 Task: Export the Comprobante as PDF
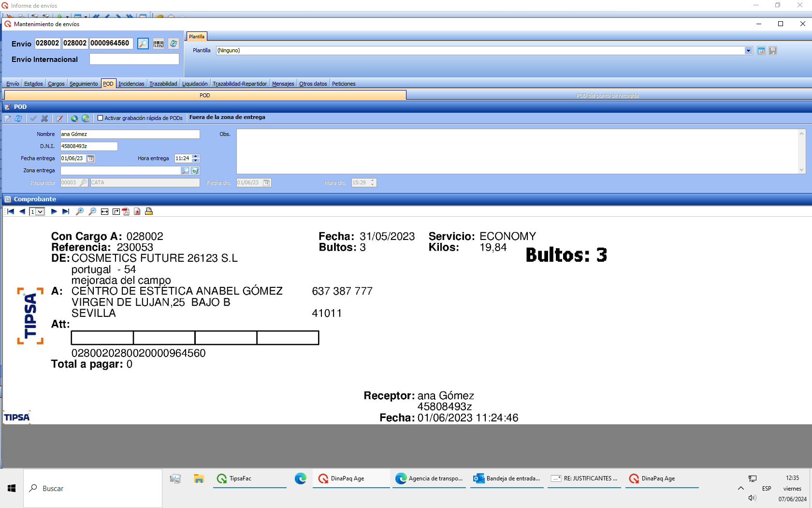click(126, 211)
